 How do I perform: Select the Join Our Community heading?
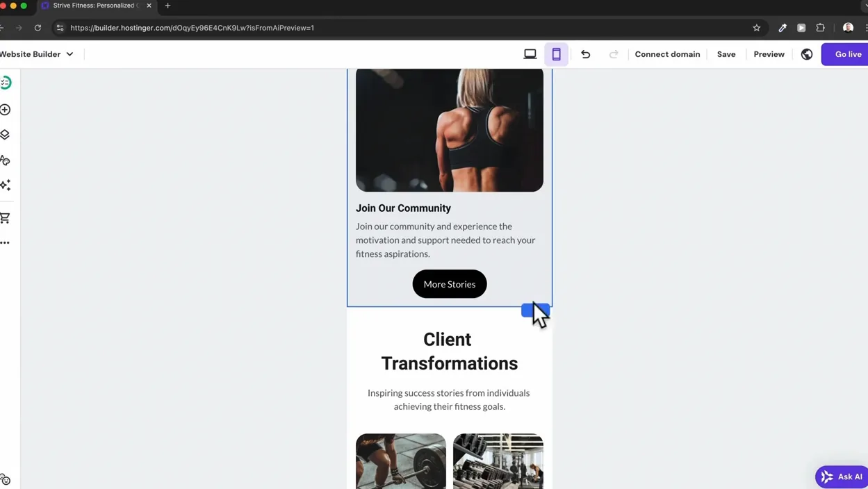[403, 208]
